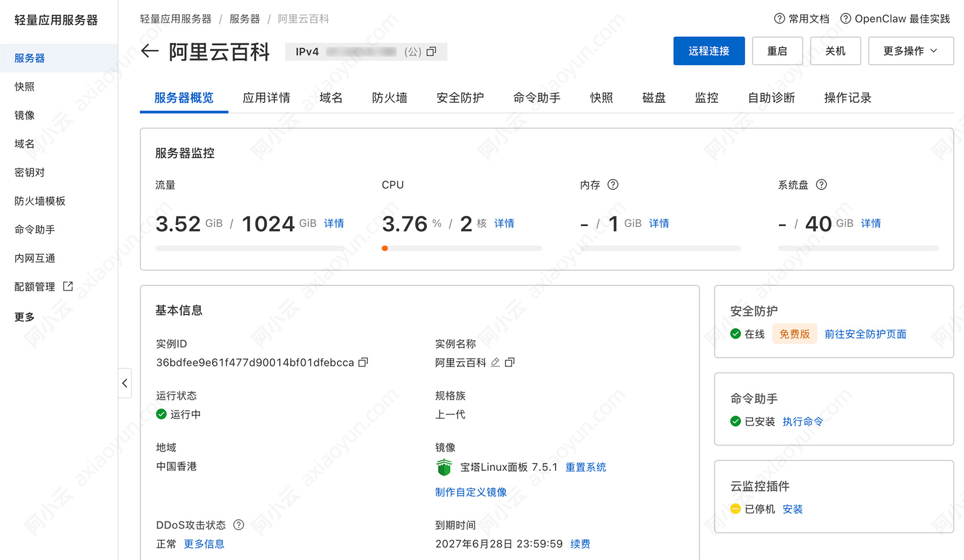
Task: Open the 磁盘 tab
Action: (x=654, y=97)
